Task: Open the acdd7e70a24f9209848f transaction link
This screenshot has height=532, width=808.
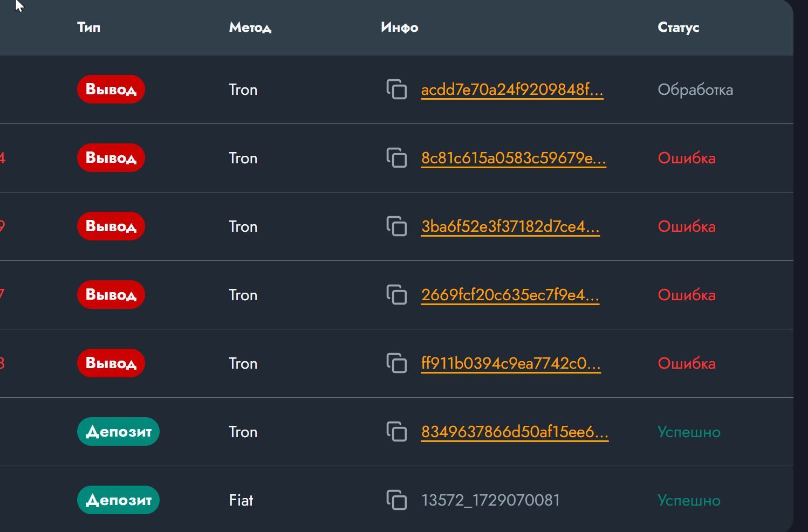Action: 511,89
